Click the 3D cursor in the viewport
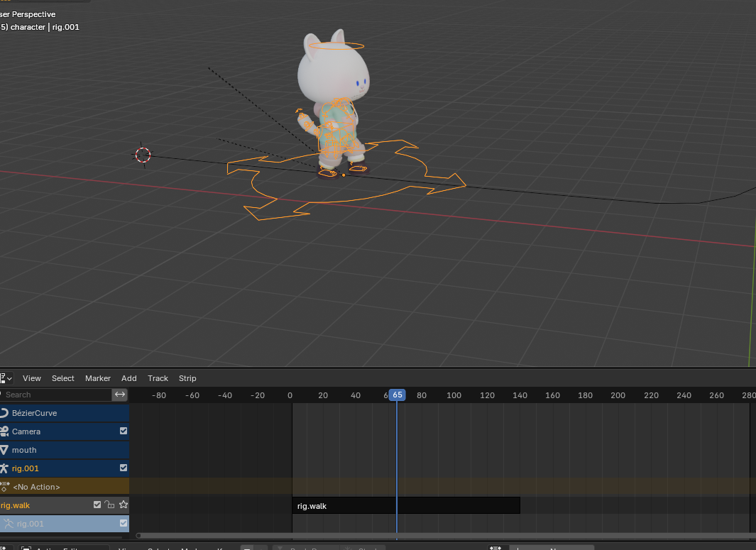 pyautogui.click(x=143, y=155)
